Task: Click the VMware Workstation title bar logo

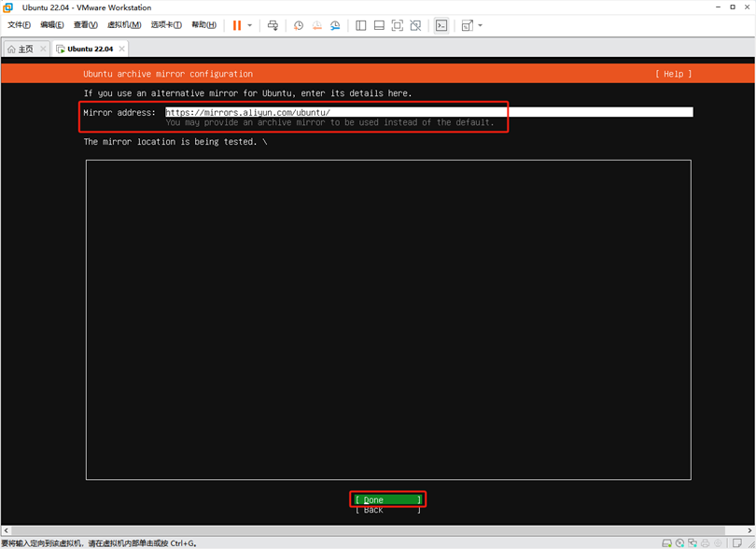Action: tap(8, 7)
